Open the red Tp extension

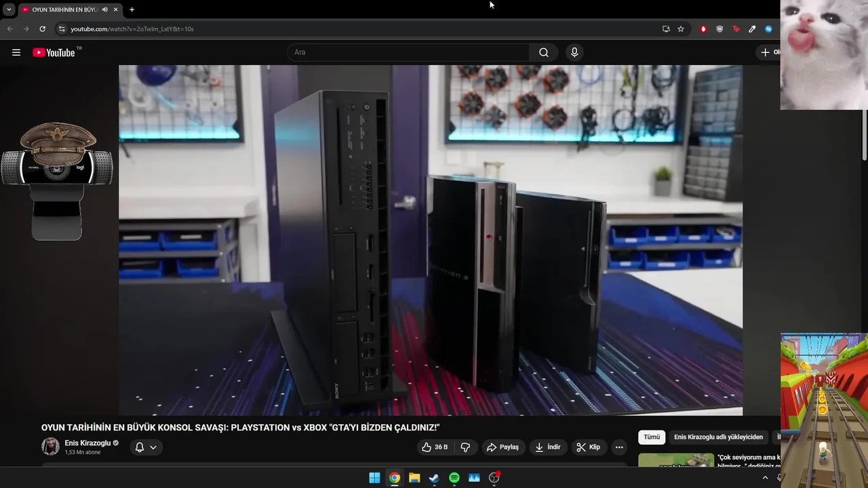[x=736, y=29]
